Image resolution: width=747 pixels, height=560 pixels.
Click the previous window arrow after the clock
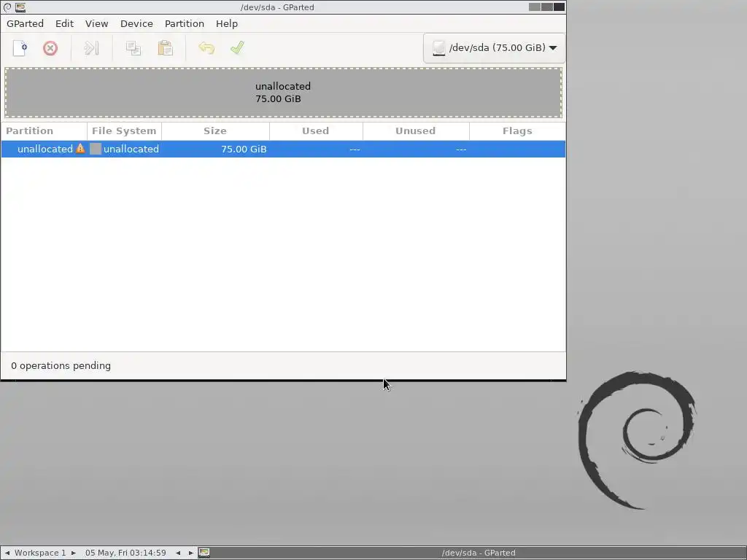[x=178, y=553]
